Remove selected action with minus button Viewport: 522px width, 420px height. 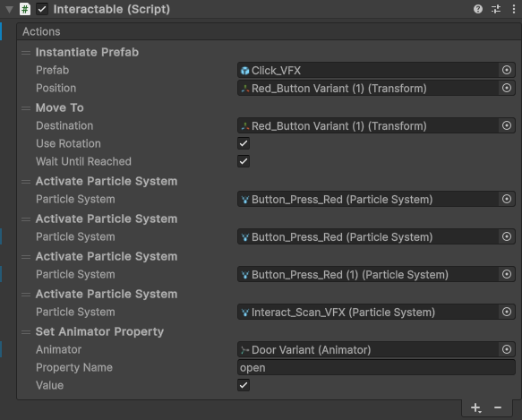point(498,407)
